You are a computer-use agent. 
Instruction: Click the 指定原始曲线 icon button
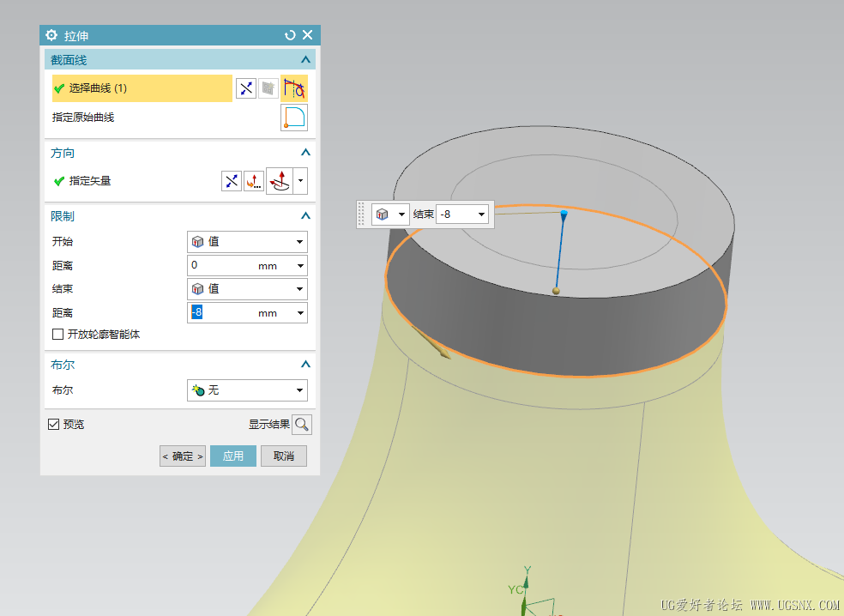click(293, 118)
